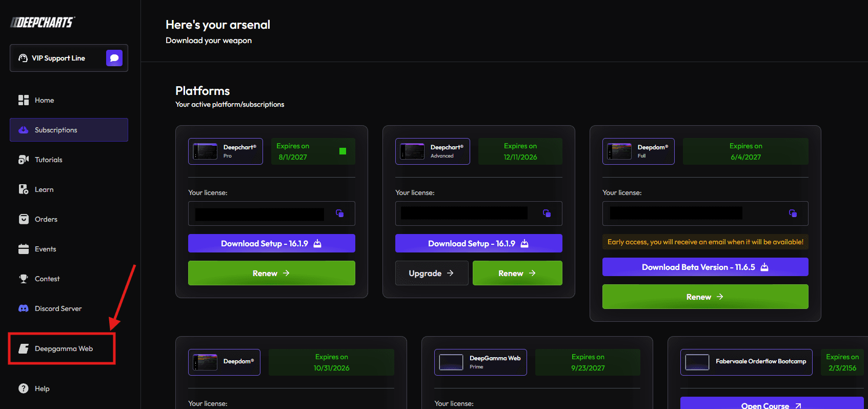The width and height of the screenshot is (868, 409).
Task: Click the Deepdom Full product badge
Action: pyautogui.click(x=638, y=151)
